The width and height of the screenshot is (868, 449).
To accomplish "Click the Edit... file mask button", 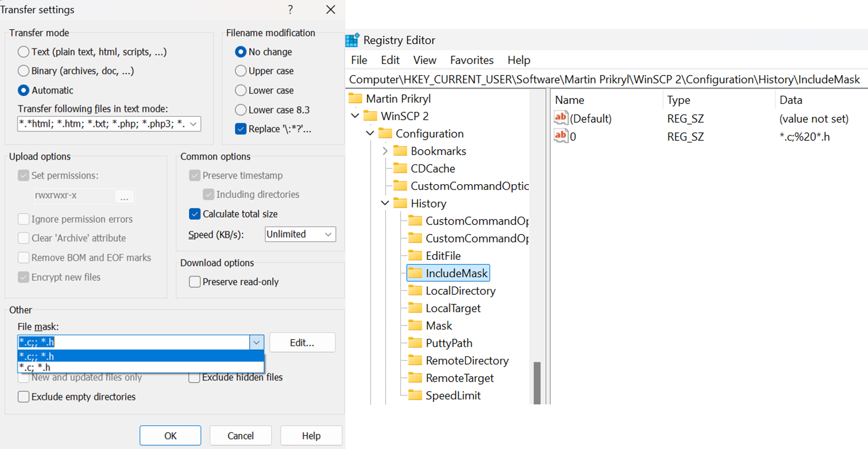I will click(302, 343).
